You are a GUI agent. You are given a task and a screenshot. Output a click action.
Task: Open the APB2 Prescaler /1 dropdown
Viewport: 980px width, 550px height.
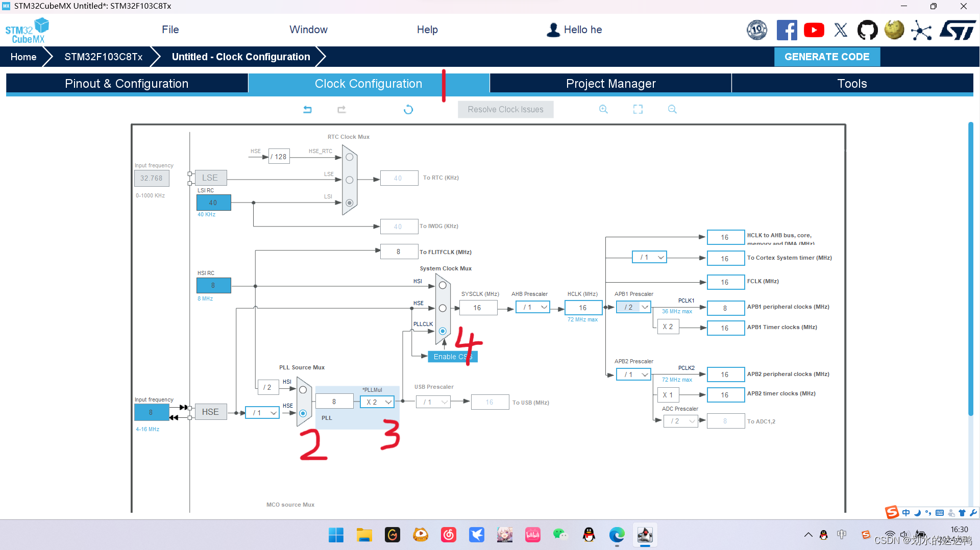(633, 374)
